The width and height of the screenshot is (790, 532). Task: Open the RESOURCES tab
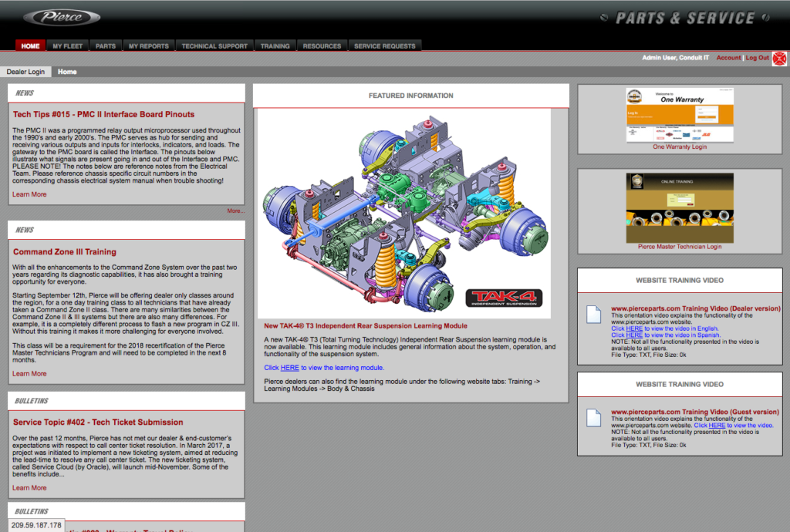[x=322, y=45]
